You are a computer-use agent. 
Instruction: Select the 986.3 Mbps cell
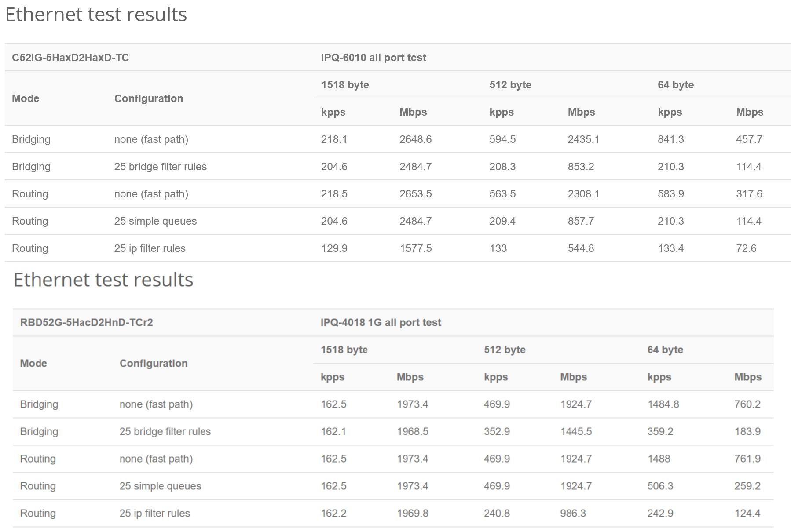pyautogui.click(x=573, y=513)
